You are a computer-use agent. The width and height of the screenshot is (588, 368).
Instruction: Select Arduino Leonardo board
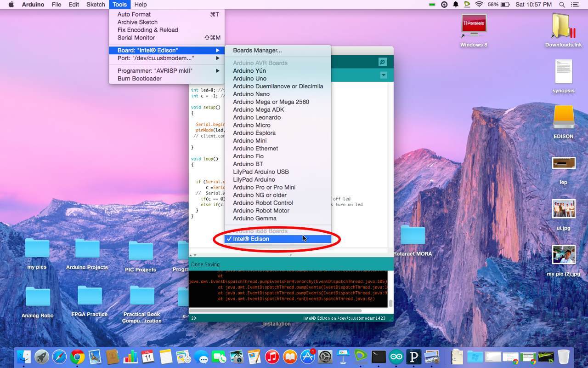[278, 117]
